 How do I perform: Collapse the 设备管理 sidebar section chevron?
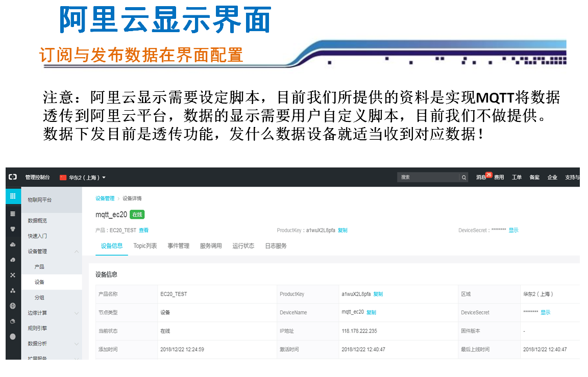77,252
